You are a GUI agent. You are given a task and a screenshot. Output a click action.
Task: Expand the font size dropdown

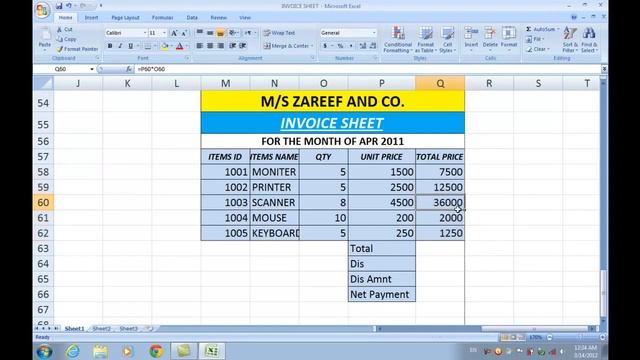click(164, 33)
